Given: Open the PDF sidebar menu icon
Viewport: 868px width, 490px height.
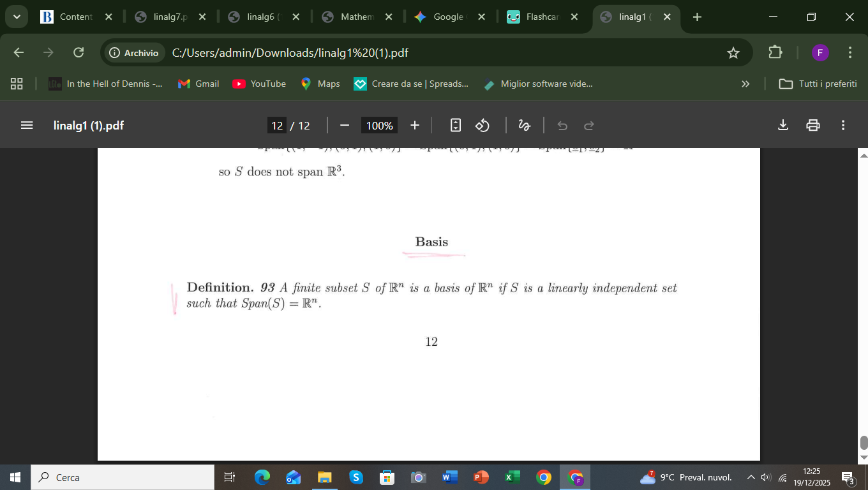Looking at the screenshot, I should [x=27, y=126].
